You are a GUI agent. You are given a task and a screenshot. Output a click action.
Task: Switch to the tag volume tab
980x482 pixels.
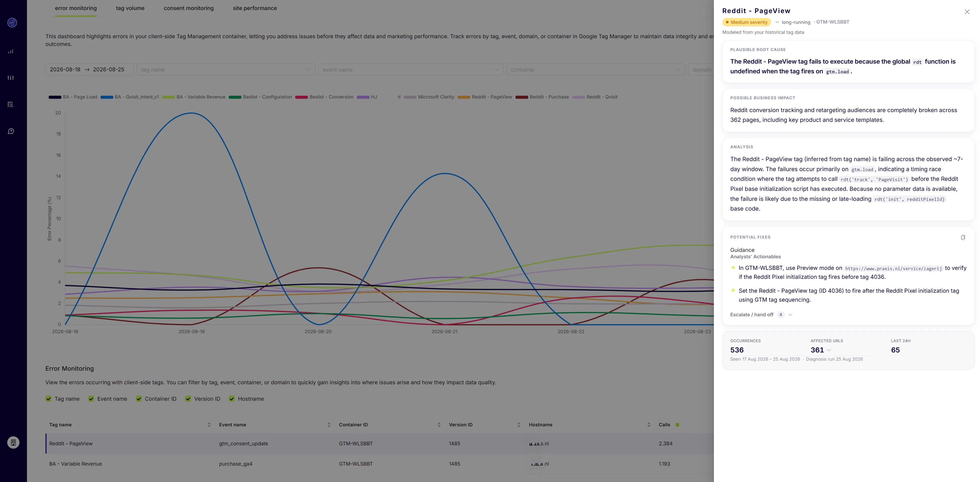coord(130,8)
